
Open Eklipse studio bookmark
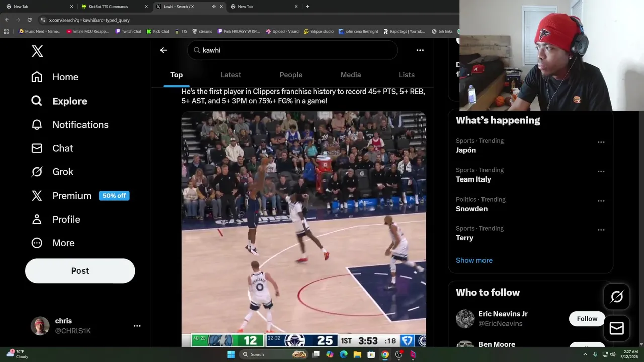(318, 31)
